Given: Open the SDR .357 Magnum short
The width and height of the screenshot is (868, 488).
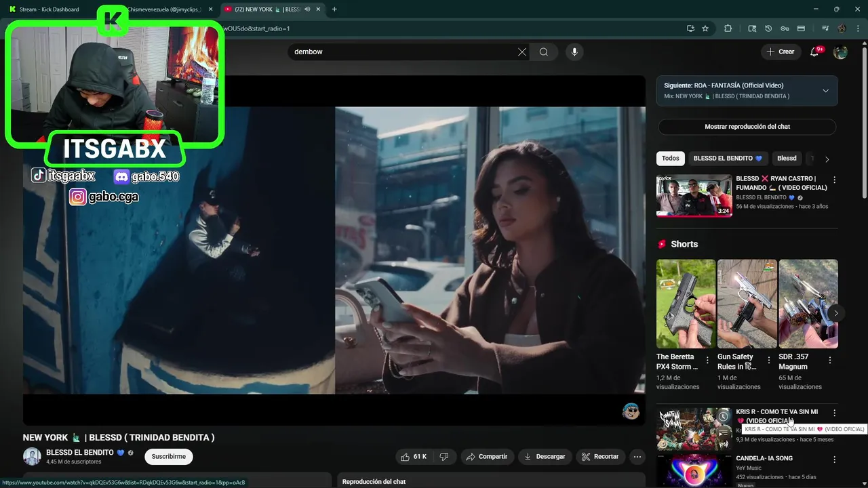Looking at the screenshot, I should (x=808, y=304).
